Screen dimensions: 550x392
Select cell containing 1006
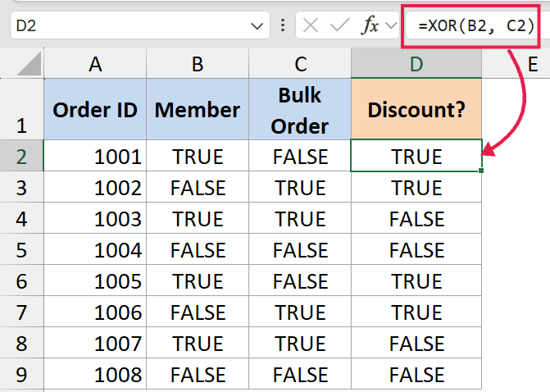tap(95, 312)
